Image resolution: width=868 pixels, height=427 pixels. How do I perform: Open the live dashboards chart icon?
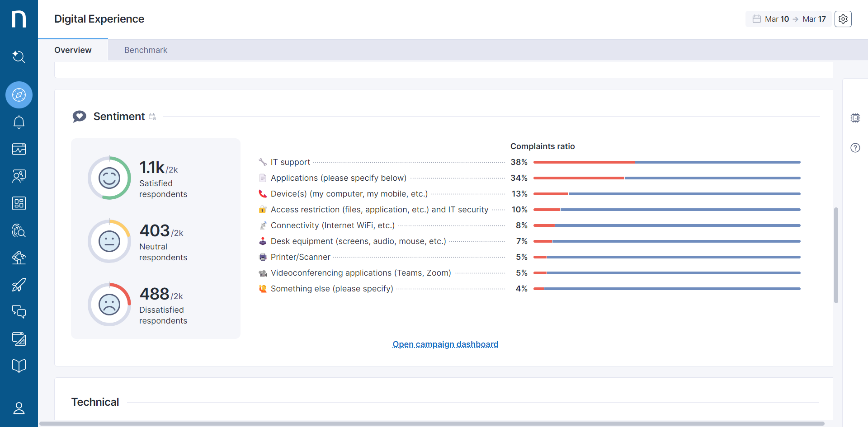pyautogui.click(x=19, y=149)
